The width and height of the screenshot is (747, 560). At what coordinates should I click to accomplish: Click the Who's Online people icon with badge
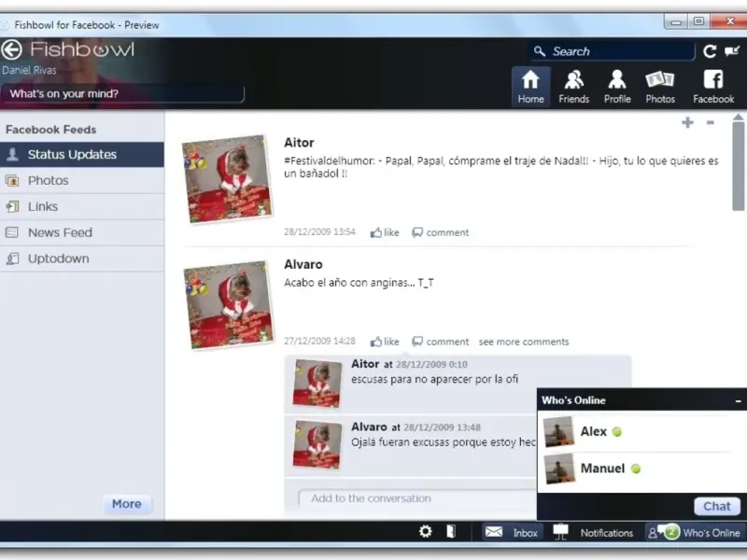(663, 532)
